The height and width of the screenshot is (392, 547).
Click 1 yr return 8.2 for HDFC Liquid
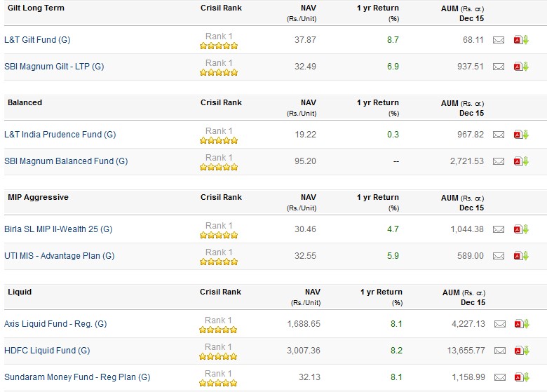click(396, 350)
